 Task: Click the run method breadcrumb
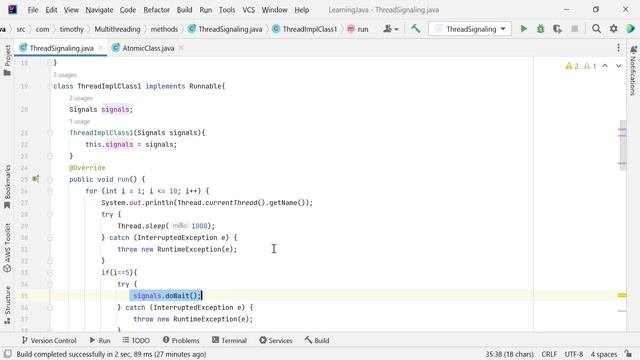click(x=358, y=29)
